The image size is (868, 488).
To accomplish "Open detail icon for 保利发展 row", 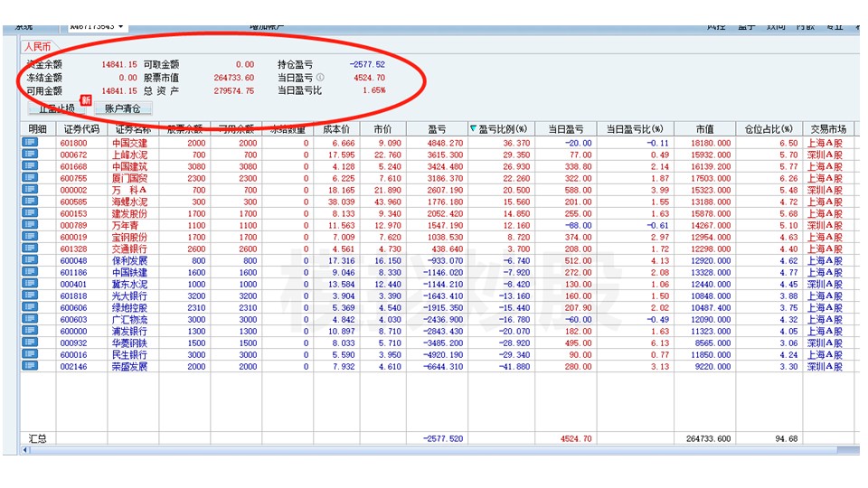I will (30, 260).
